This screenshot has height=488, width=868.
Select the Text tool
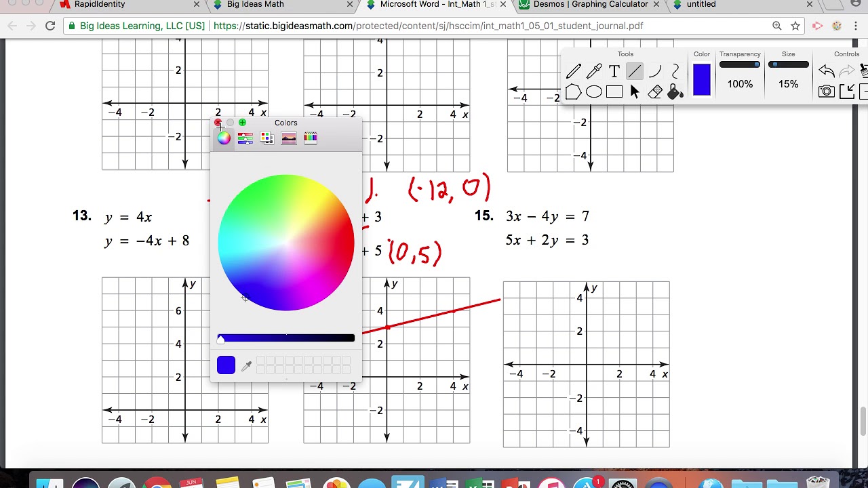pos(614,71)
